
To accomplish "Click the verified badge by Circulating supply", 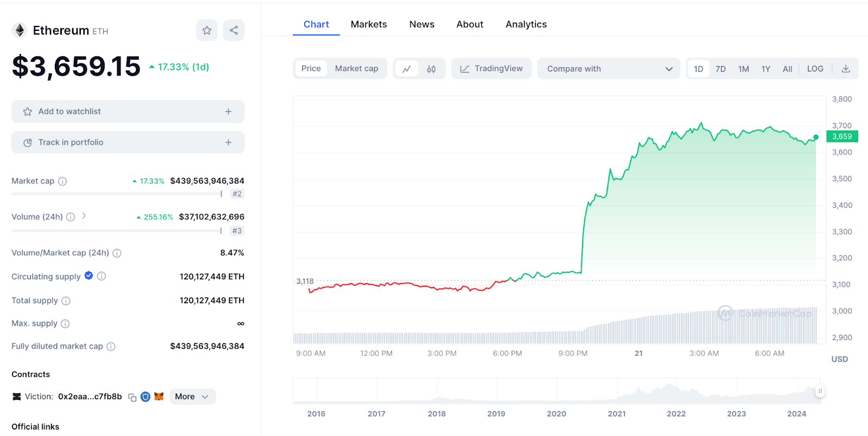I will (89, 275).
